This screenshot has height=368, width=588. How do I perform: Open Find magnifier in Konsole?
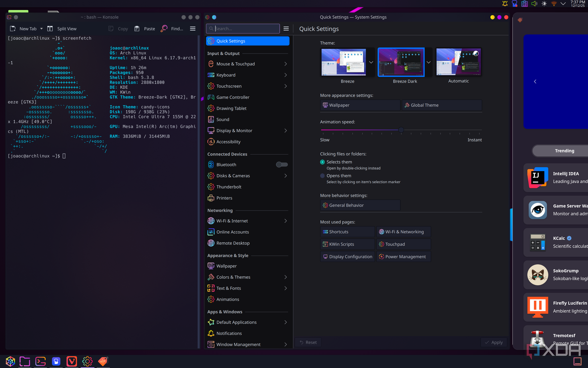pyautogui.click(x=164, y=28)
